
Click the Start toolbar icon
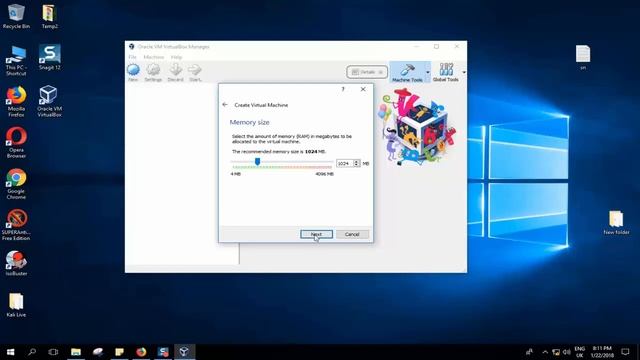(x=195, y=73)
